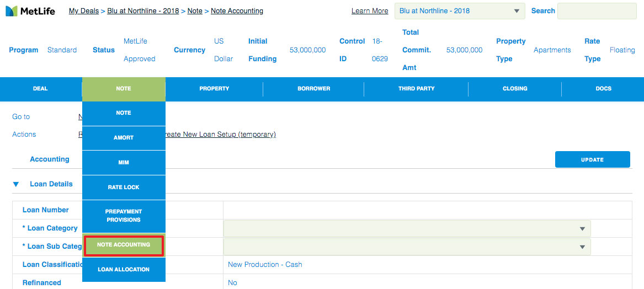Image resolution: width=644 pixels, height=289 pixels.
Task: Open the THIRD PARTY tab
Action: (416, 89)
